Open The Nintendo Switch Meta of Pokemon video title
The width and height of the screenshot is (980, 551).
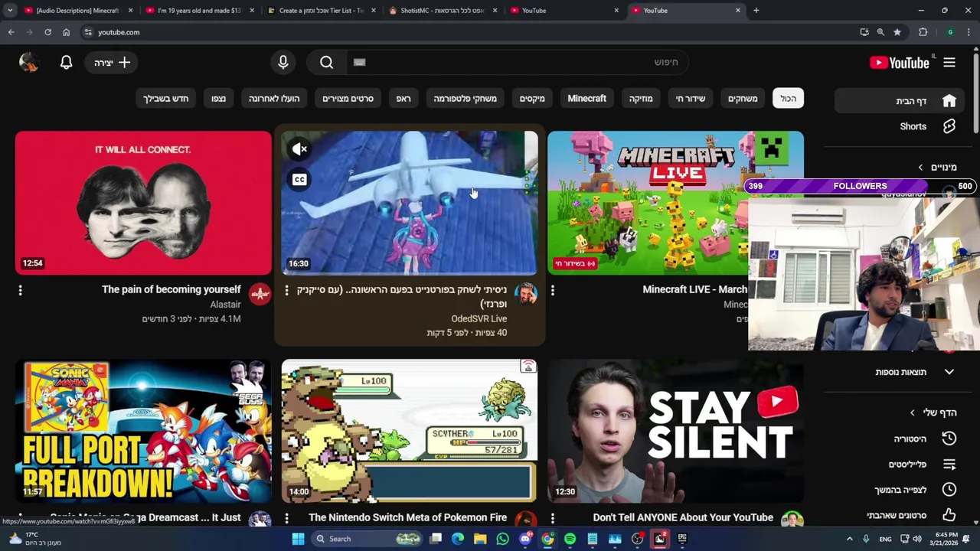[x=407, y=517]
